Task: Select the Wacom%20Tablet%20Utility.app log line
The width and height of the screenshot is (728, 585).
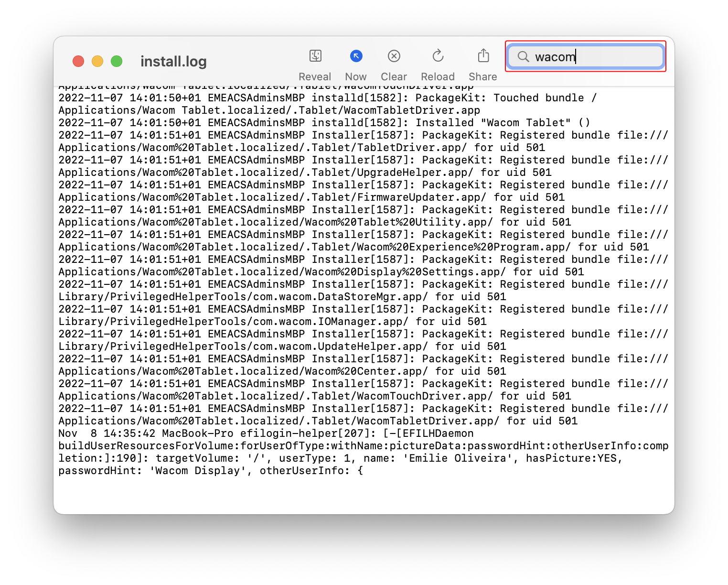Action: [314, 222]
